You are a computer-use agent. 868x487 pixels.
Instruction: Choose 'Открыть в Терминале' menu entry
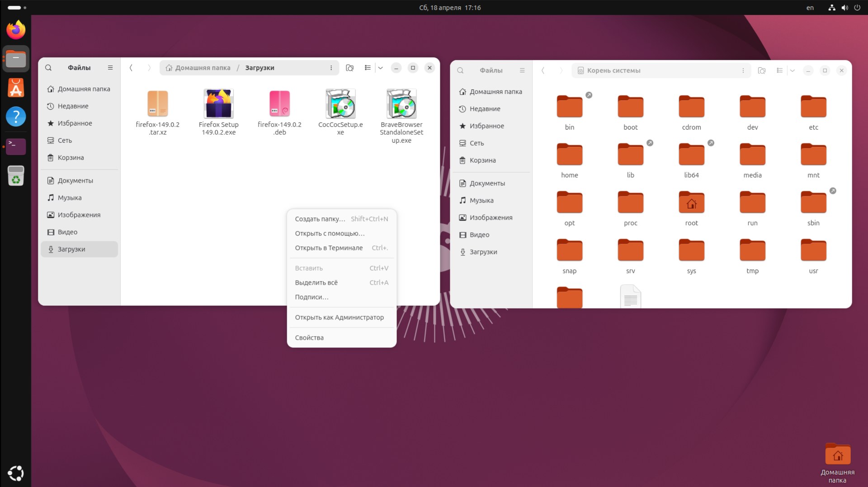329,248
